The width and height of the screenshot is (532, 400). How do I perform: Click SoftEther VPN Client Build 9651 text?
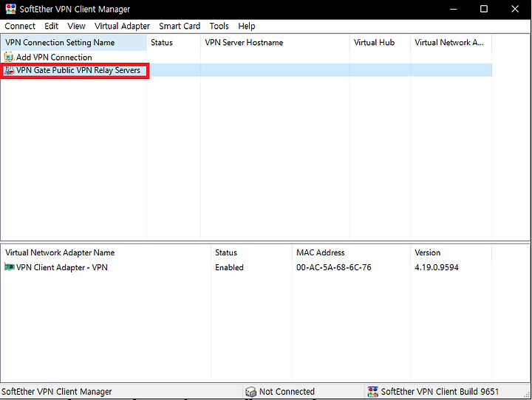click(x=440, y=392)
